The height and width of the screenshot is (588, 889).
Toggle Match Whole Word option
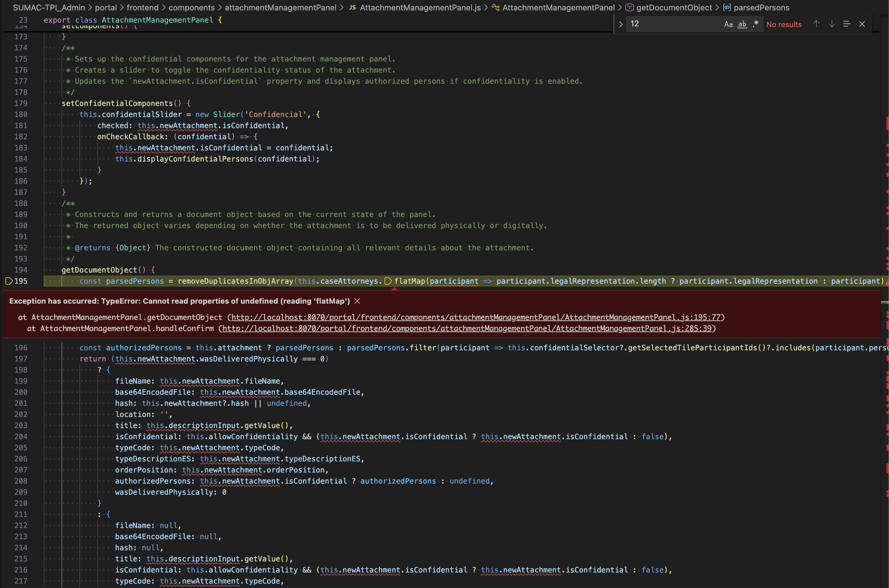[742, 24]
